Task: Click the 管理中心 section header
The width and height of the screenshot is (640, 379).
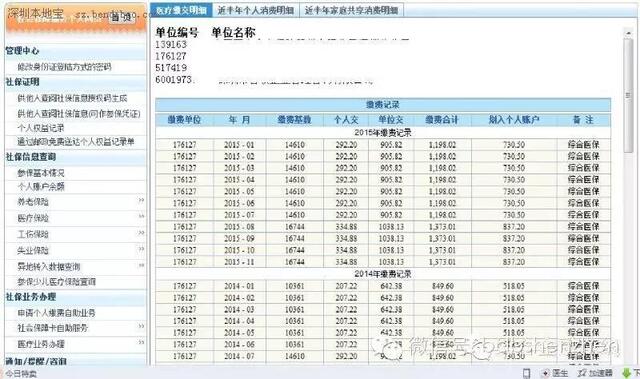Action: (x=22, y=51)
